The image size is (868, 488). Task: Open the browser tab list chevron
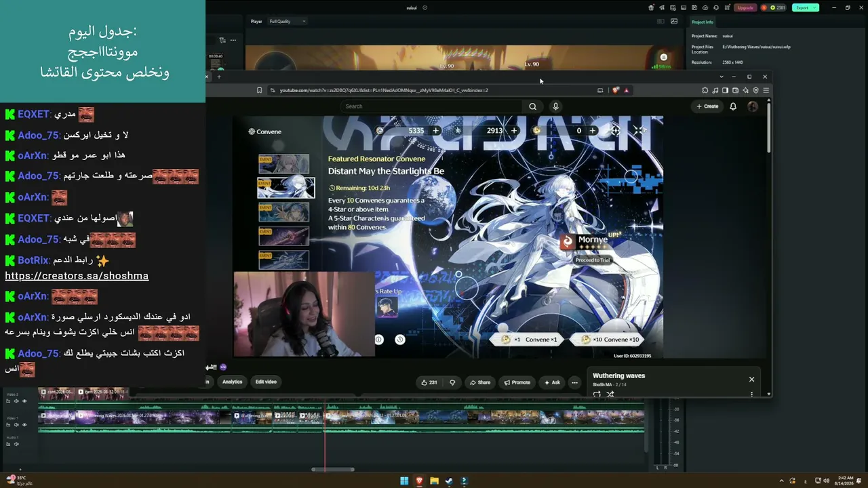click(x=722, y=77)
